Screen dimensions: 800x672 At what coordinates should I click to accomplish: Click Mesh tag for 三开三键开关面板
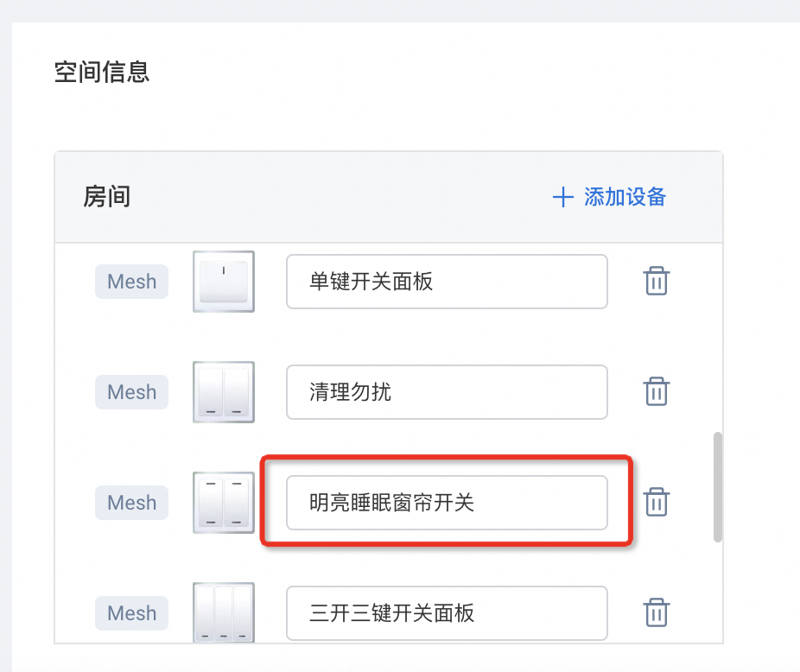pos(131,612)
